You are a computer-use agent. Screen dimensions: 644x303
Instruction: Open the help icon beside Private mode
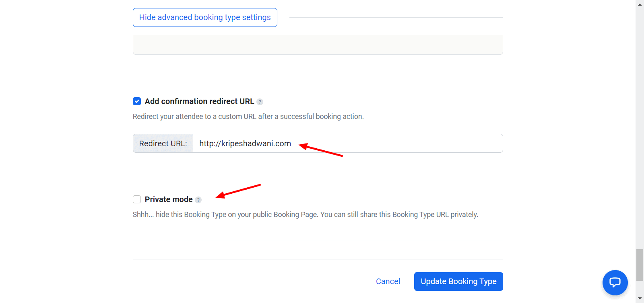[x=198, y=200]
